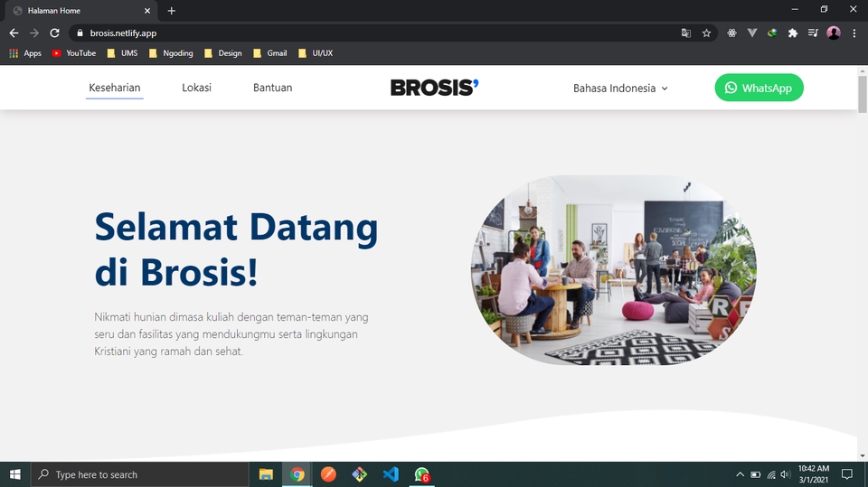
Task: Click the colorful extension icon beside Vue
Action: point(772,33)
